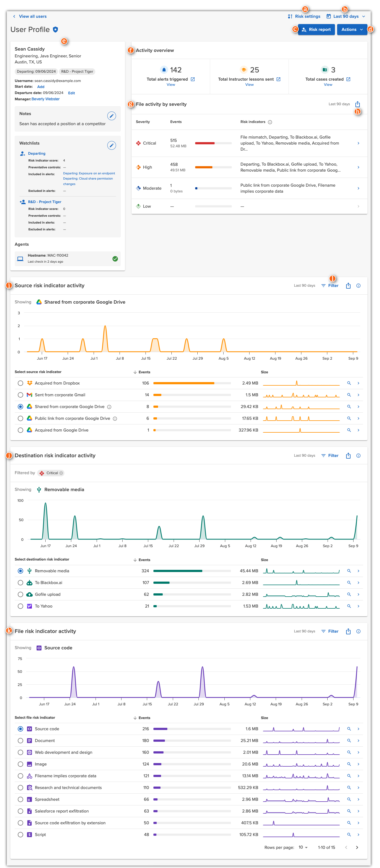This screenshot has height=868, width=380.
Task: Click export icon in Destination risk indicator activity
Action: pyautogui.click(x=348, y=456)
